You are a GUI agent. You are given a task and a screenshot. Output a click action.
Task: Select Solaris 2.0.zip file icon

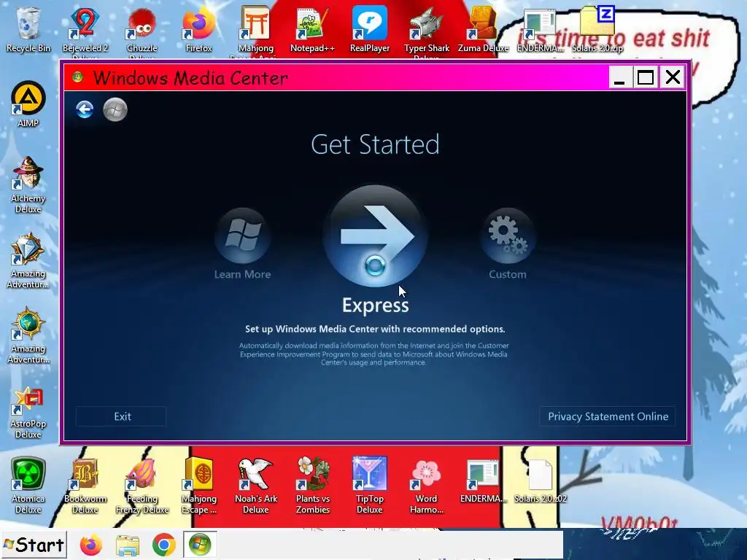click(597, 29)
